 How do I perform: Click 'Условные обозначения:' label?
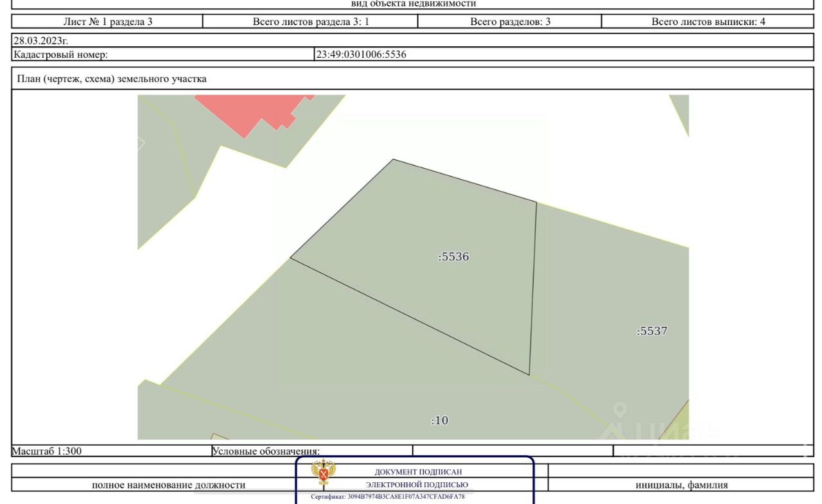[x=266, y=451]
